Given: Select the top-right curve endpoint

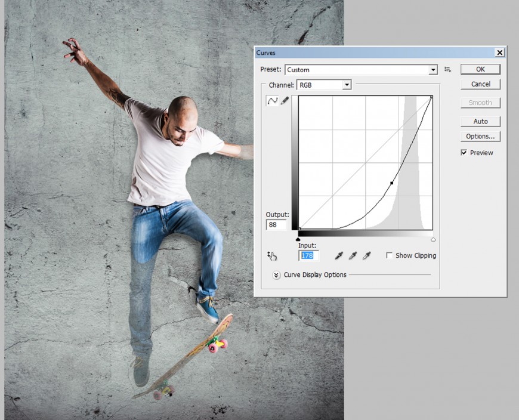Looking at the screenshot, I should point(432,97).
